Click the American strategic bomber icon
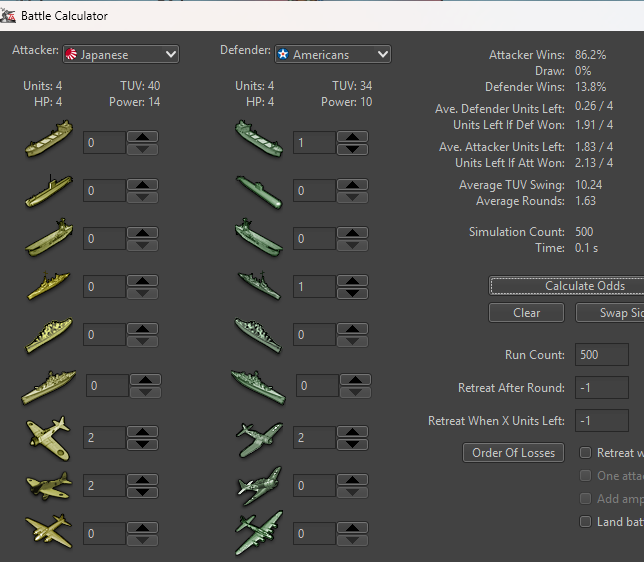 coord(260,533)
